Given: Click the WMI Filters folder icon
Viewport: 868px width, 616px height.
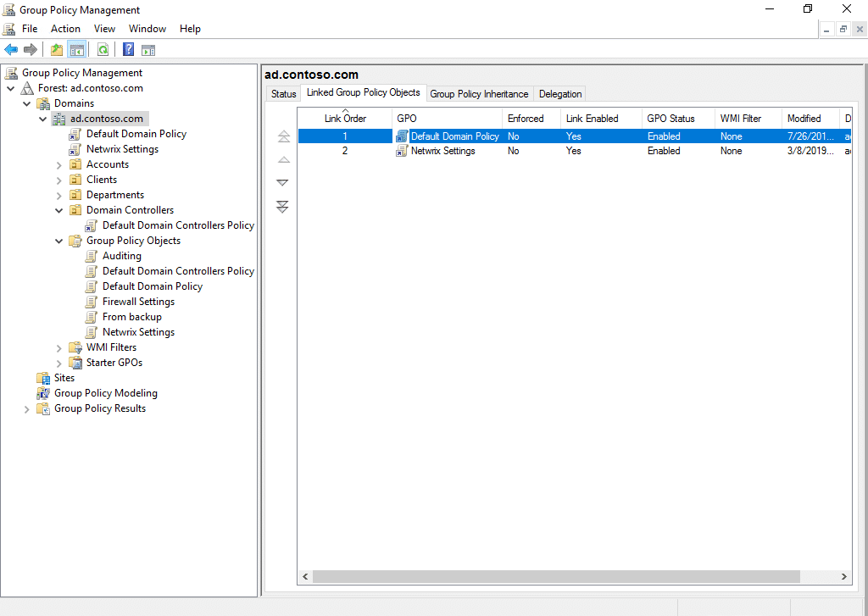Looking at the screenshot, I should tap(75, 347).
